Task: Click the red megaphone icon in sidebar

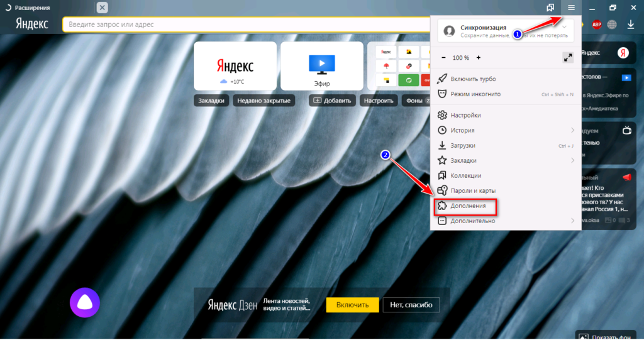Action: click(627, 177)
